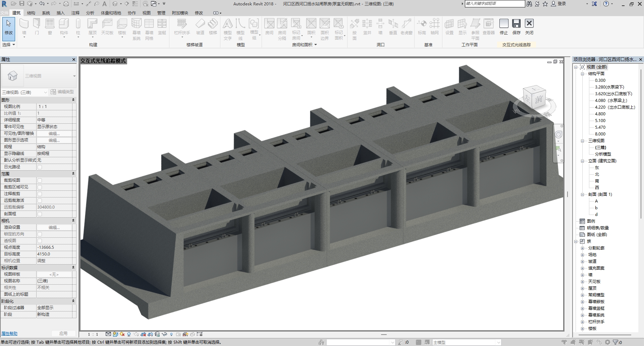The image size is (644, 346).
Task: Toggle the 日光路径 checkbox on
Action: [40, 167]
